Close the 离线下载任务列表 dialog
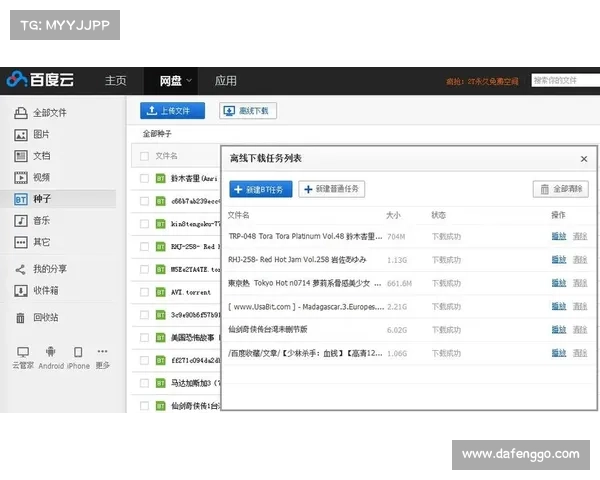 click(x=584, y=159)
